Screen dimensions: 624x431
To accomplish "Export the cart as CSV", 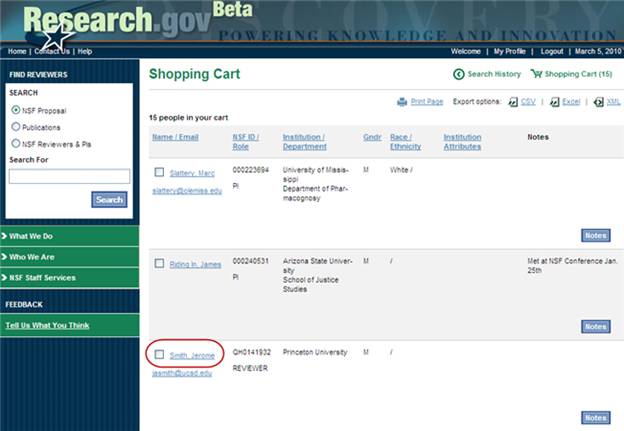I will pyautogui.click(x=513, y=102).
